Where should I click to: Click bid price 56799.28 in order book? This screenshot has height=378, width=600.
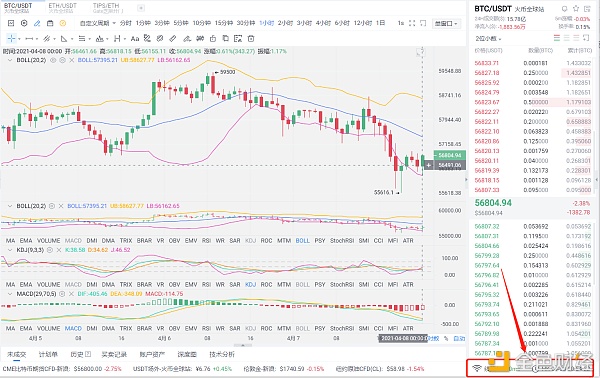pos(486,256)
